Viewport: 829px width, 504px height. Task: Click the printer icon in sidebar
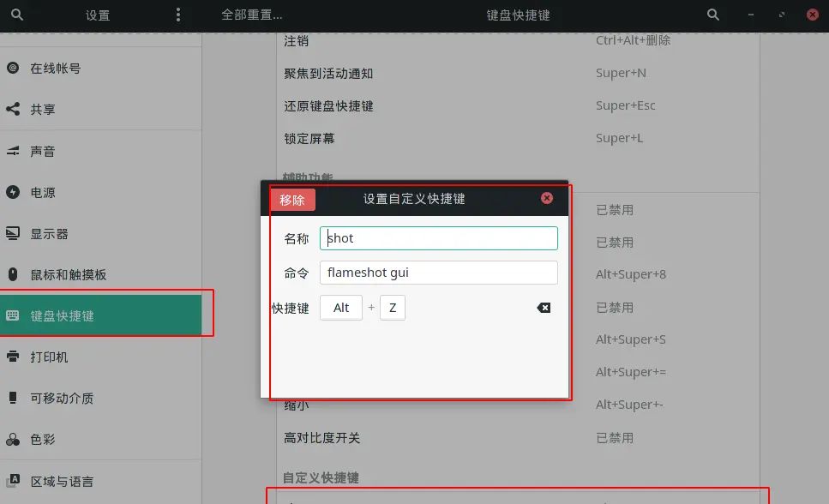click(x=13, y=357)
